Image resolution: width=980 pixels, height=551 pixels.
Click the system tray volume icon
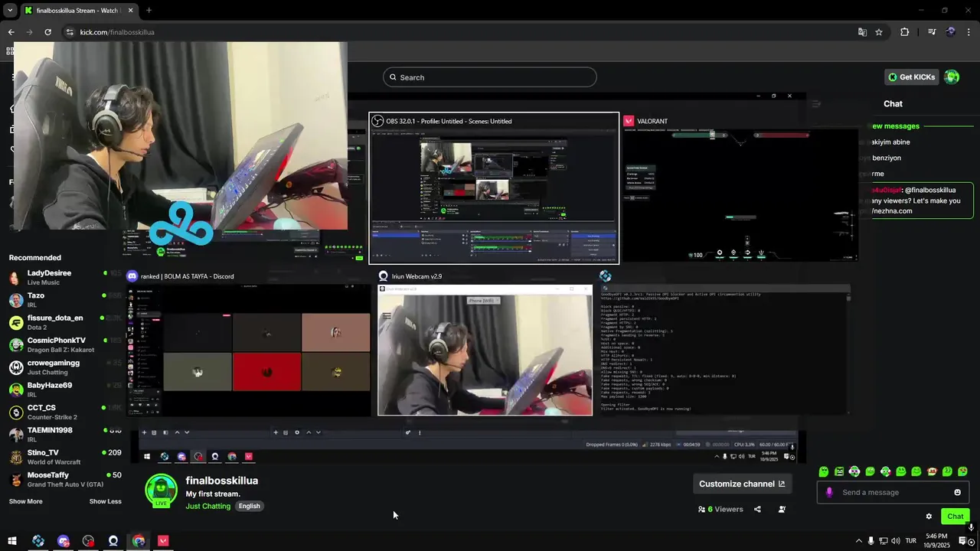[896, 541]
